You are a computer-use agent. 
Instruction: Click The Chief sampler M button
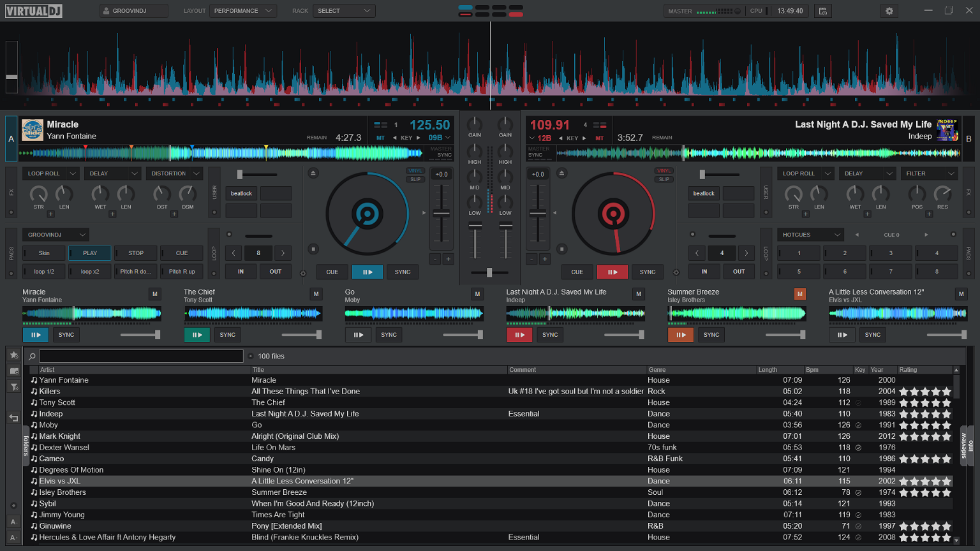(x=316, y=294)
